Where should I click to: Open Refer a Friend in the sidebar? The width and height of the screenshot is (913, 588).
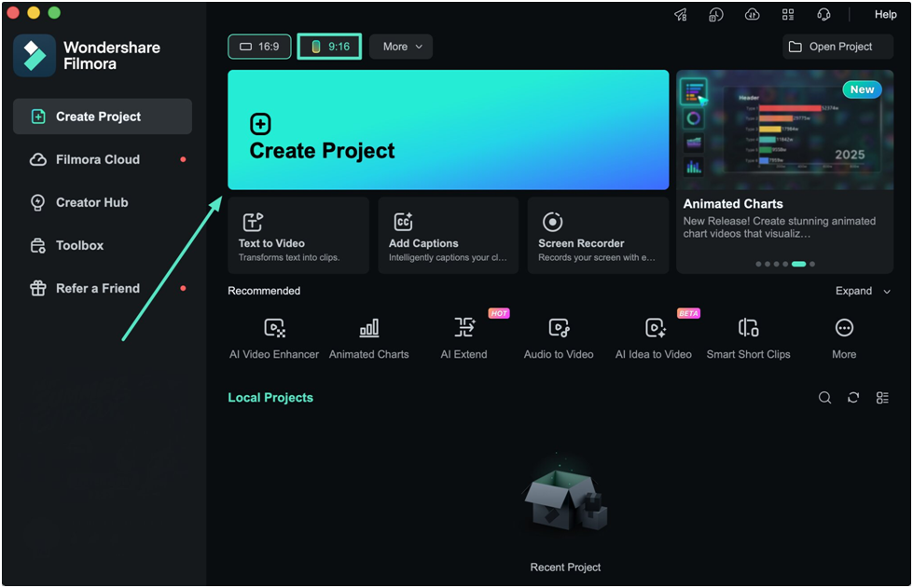[103, 289]
